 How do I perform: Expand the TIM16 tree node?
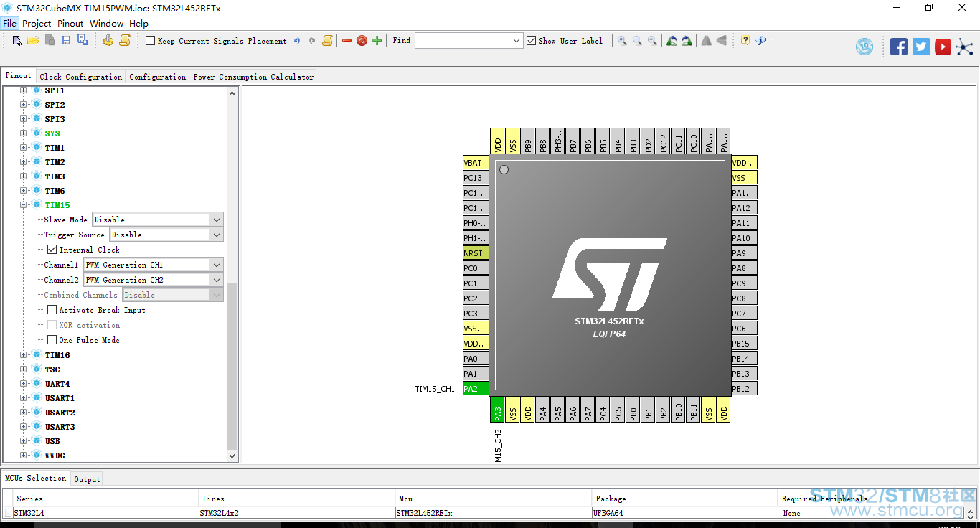pyautogui.click(x=24, y=355)
